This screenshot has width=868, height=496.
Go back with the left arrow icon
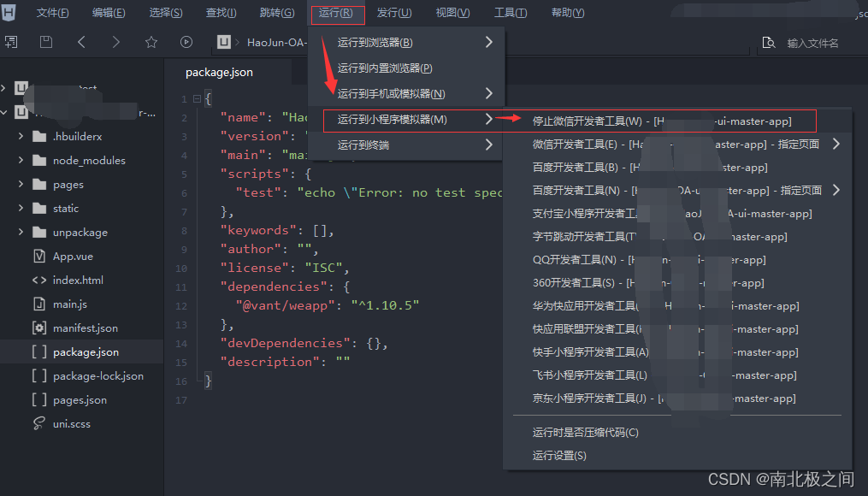click(x=81, y=42)
